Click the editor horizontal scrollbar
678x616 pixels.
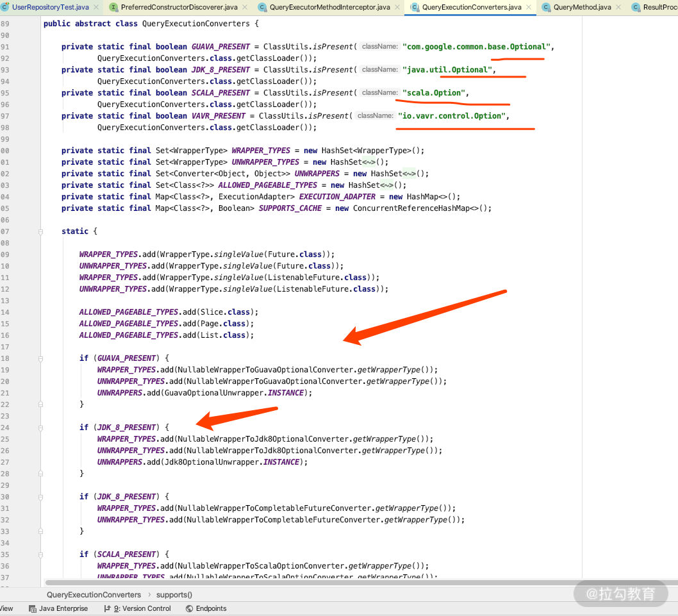pyautogui.click(x=361, y=583)
